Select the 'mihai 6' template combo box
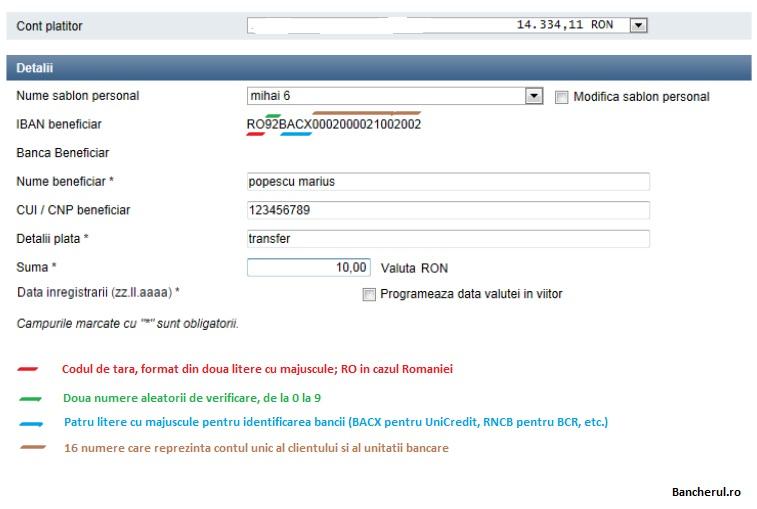This screenshot has height=509, width=757. click(x=386, y=97)
